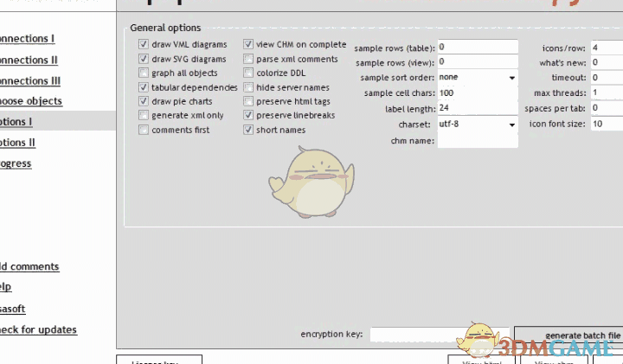The height and width of the screenshot is (364, 623).
Task: Focus the sample rows (view) field
Action: coord(478,62)
